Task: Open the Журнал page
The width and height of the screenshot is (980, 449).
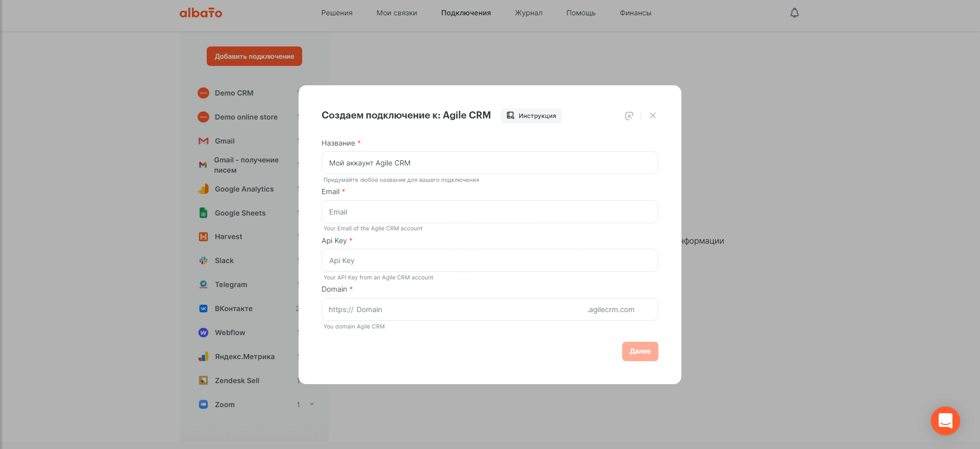Action: point(529,13)
